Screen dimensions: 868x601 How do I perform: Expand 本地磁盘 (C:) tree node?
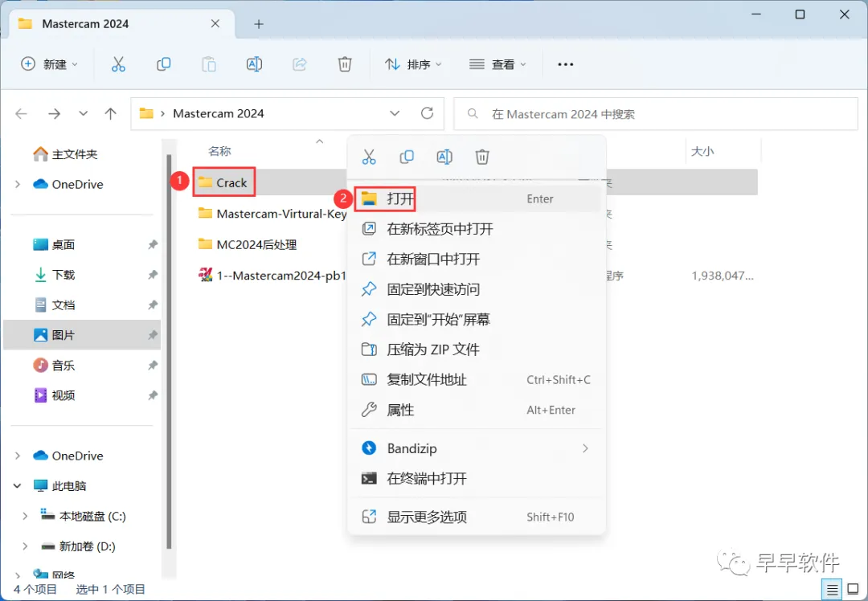coord(25,517)
